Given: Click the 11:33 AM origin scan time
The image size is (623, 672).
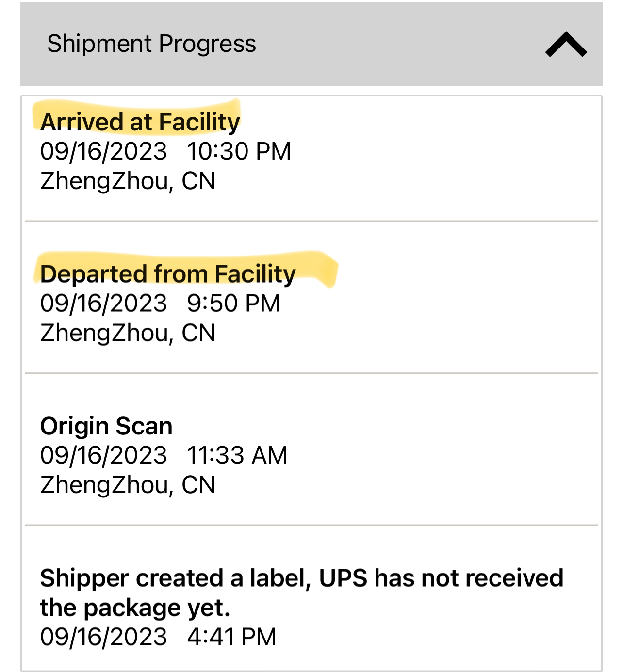Looking at the screenshot, I should (x=237, y=455).
